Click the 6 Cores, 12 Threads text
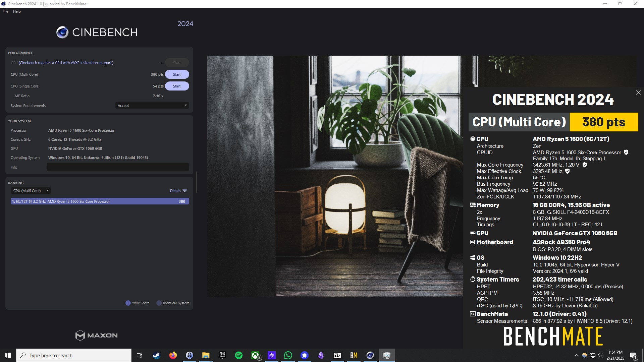Screen dimensions: 644x362 coord(74,139)
